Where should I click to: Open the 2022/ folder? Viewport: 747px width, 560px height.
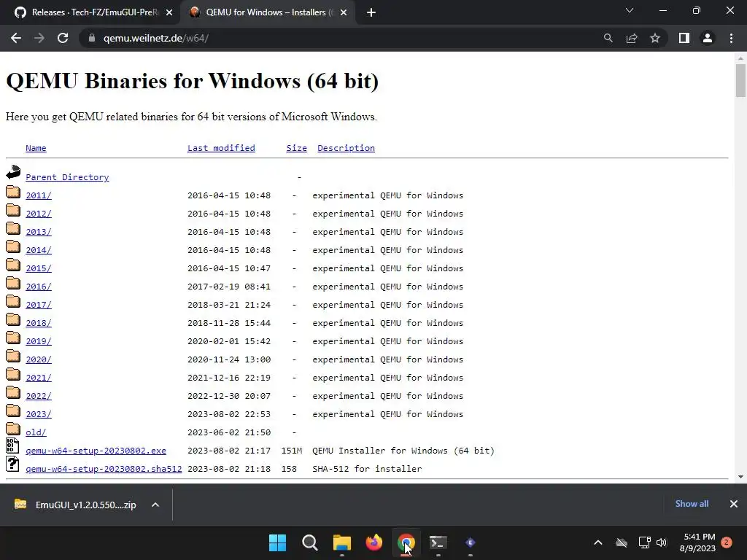tap(39, 396)
